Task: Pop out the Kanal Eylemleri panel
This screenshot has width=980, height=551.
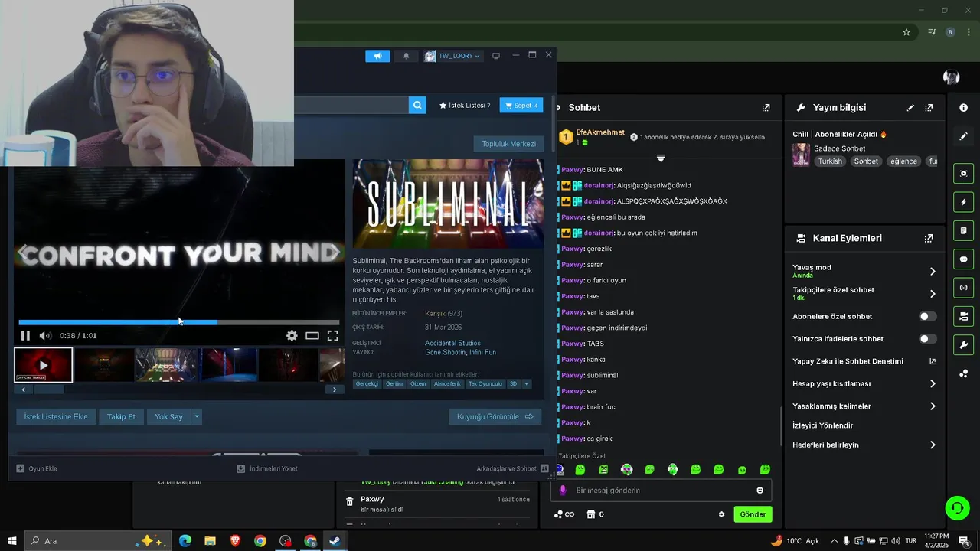Action: (929, 238)
